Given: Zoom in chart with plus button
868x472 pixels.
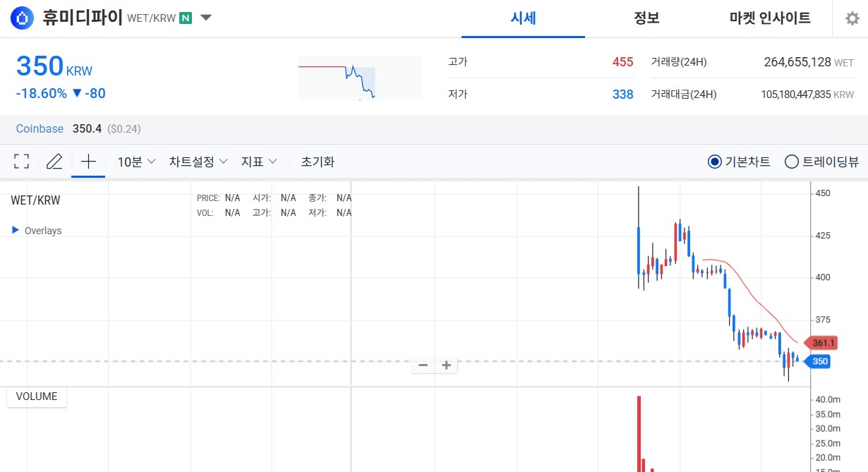Looking at the screenshot, I should click(x=446, y=365).
